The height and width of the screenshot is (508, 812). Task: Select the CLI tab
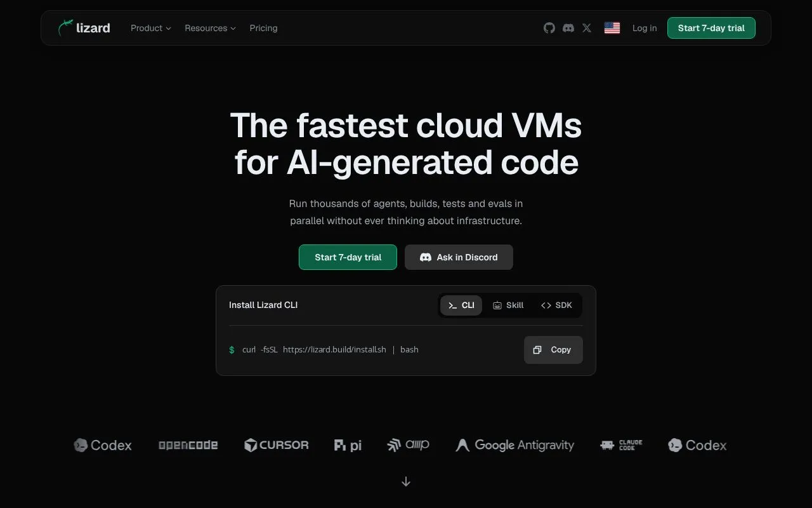coord(461,305)
